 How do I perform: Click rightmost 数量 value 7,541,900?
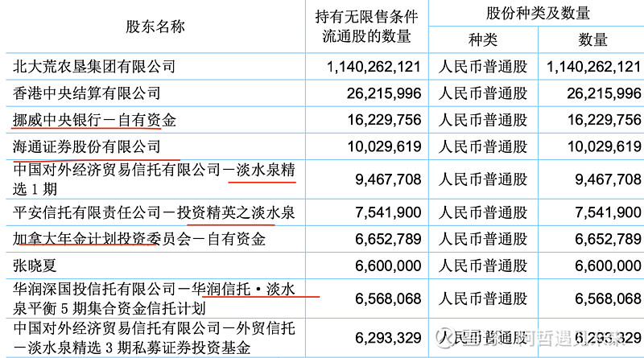pos(609,212)
